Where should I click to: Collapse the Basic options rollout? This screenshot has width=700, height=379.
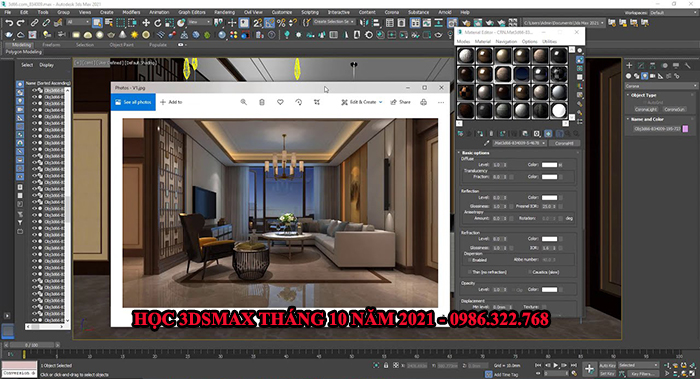(x=475, y=153)
